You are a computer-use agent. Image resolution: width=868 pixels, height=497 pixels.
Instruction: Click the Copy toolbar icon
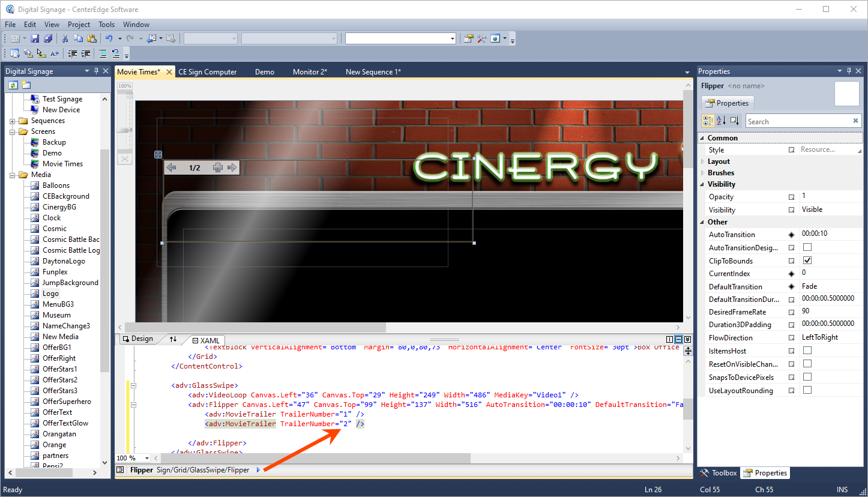click(78, 39)
